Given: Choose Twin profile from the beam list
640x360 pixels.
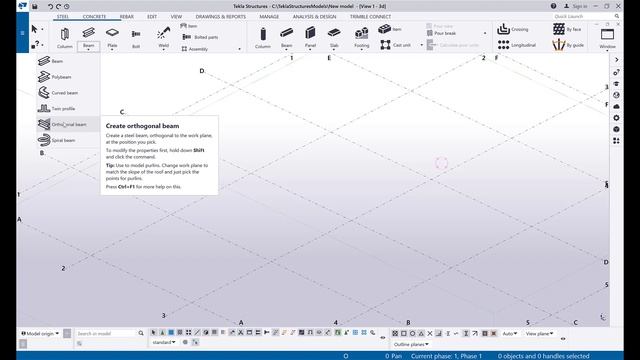Looking at the screenshot, I should [x=68, y=109].
